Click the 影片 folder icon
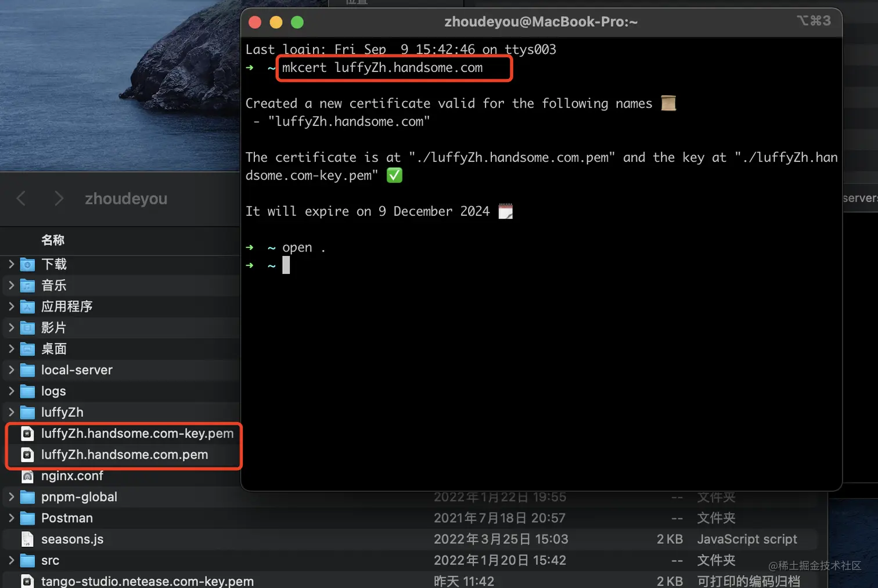878x588 pixels. click(x=27, y=328)
